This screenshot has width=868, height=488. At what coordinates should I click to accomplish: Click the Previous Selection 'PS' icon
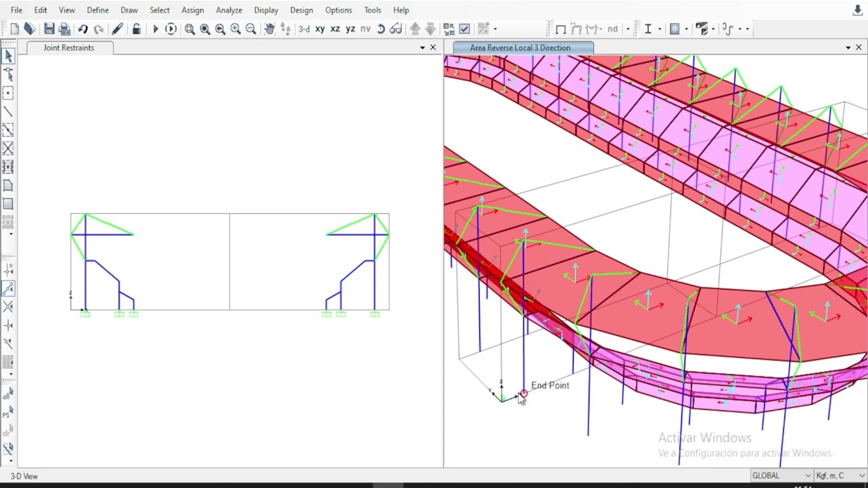click(x=8, y=411)
